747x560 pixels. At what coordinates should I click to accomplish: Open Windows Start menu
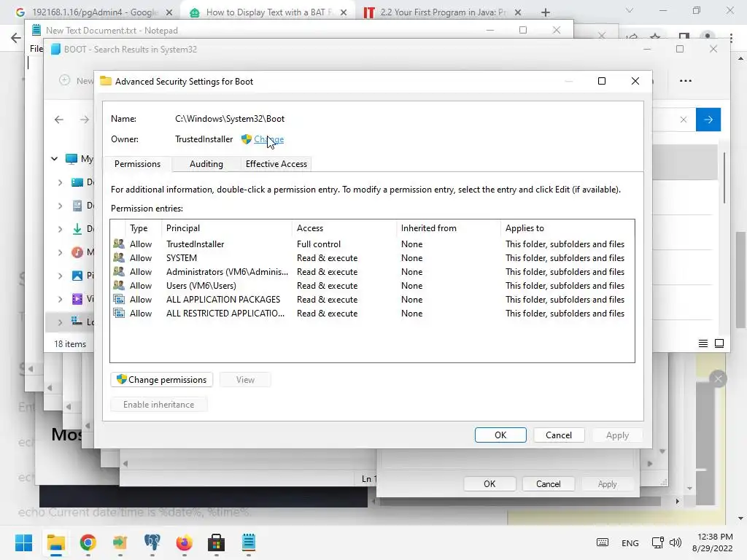[23, 542]
